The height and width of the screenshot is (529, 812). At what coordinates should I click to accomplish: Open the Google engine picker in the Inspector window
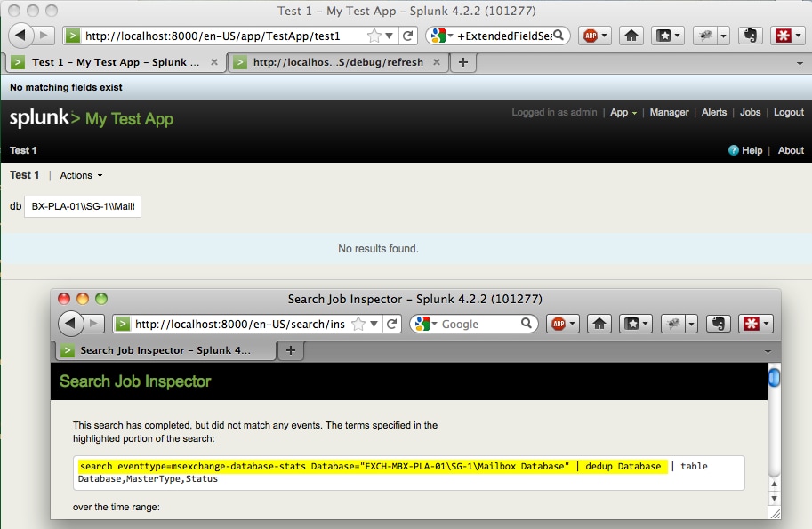(435, 324)
